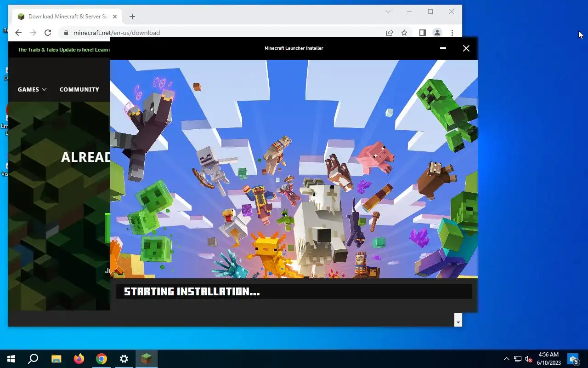
Task: Share this page icon in Chrome
Action: click(390, 33)
